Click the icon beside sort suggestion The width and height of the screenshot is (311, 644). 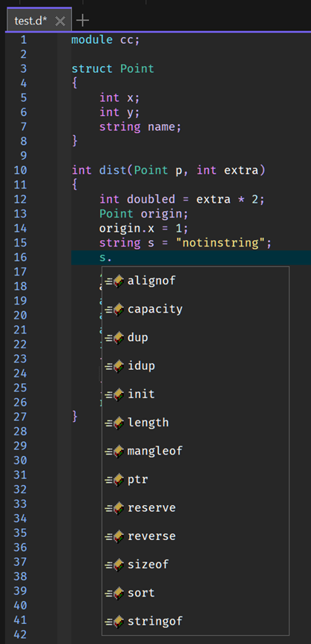[x=114, y=593]
